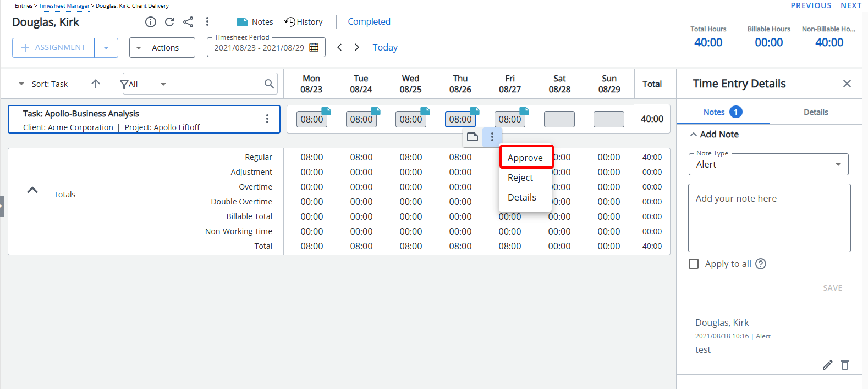Edit the 'test' note pencil icon
Image resolution: width=868 pixels, height=389 pixels.
[828, 365]
